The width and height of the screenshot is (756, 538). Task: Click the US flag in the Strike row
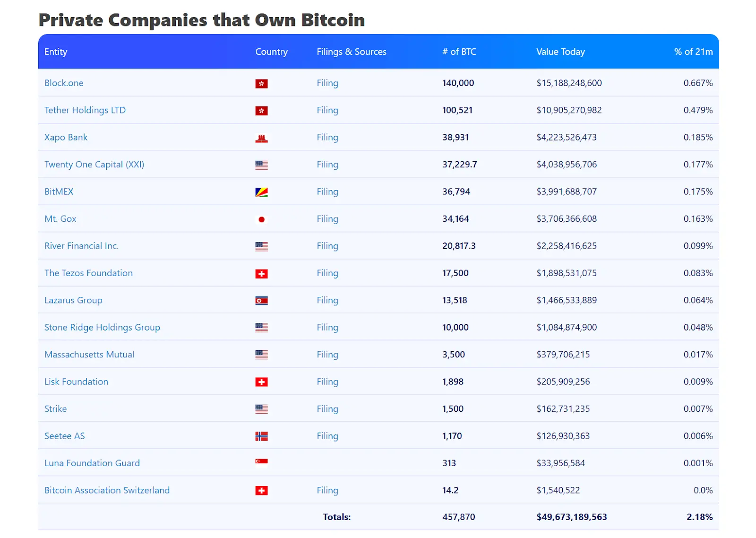click(x=261, y=409)
